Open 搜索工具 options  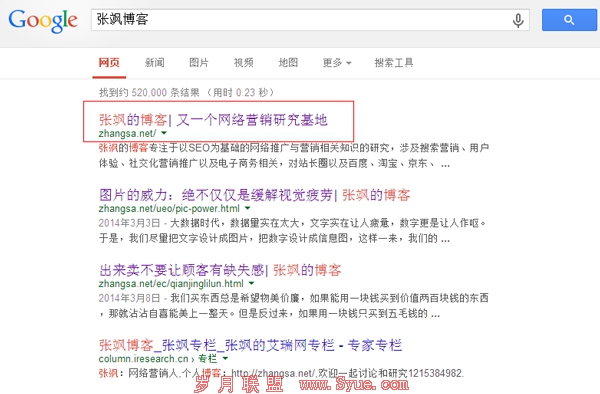pos(394,63)
